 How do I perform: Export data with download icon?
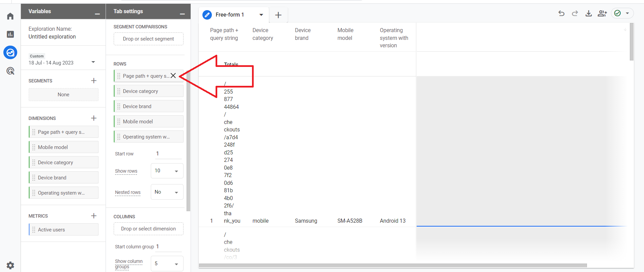(588, 13)
